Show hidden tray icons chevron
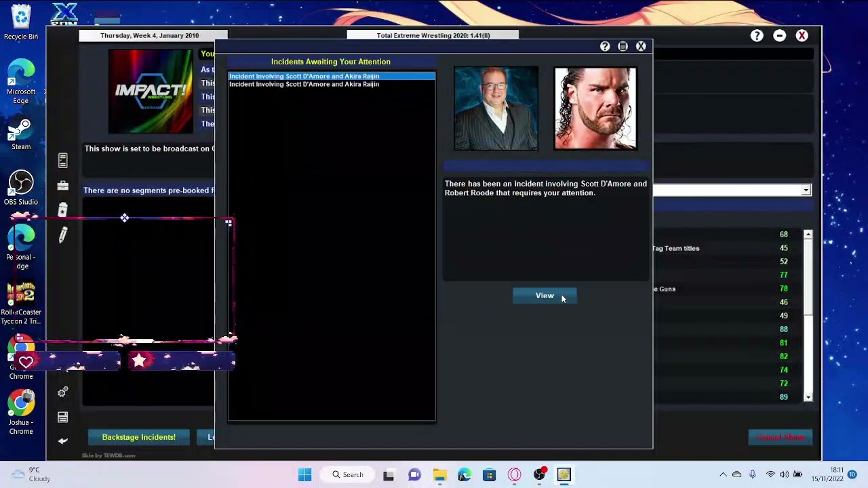Screen dimensions: 868x488 pos(723,474)
